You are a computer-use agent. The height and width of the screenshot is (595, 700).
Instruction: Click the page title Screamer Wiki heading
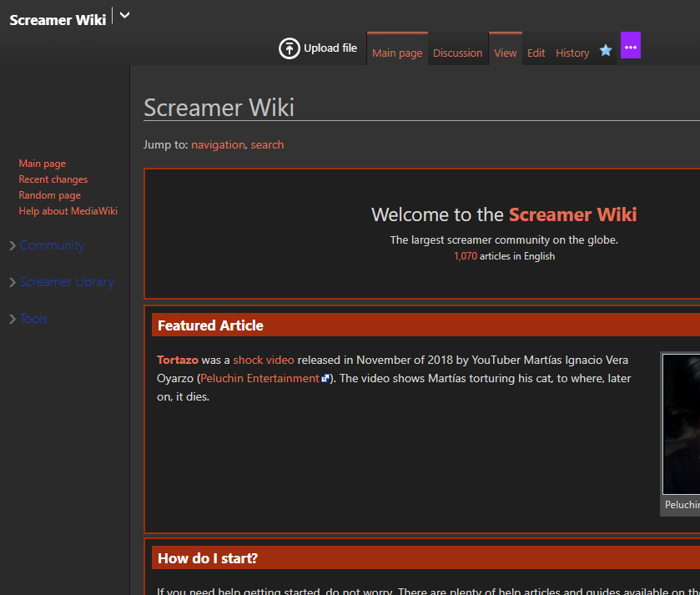[x=219, y=108]
